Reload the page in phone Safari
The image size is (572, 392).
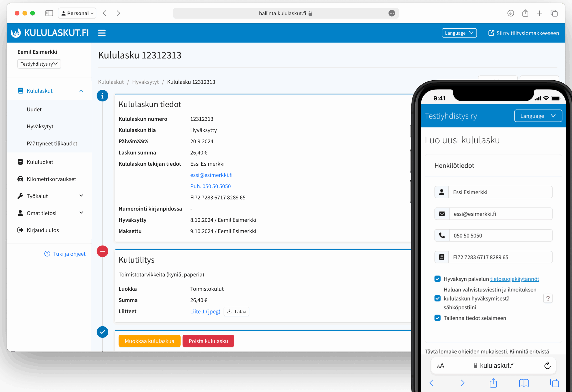click(547, 365)
